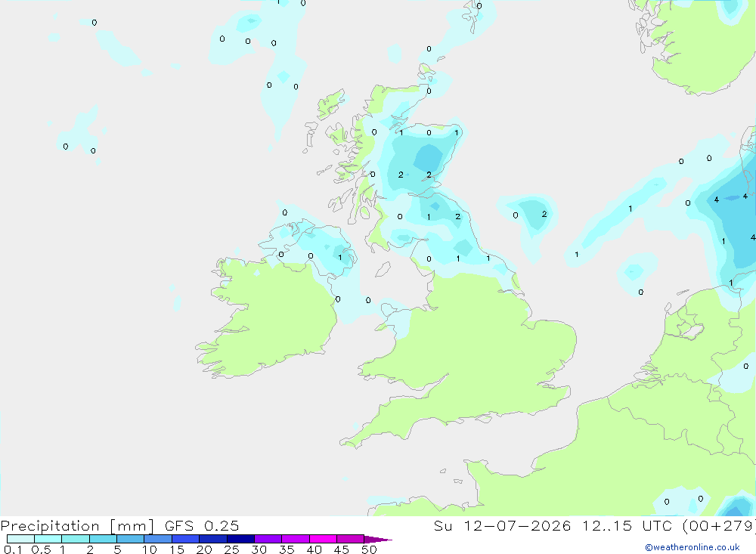Pick the 45–50 mm legend swatch
Image resolution: width=756 pixels, height=554 pixels.
pyautogui.click(x=351, y=539)
